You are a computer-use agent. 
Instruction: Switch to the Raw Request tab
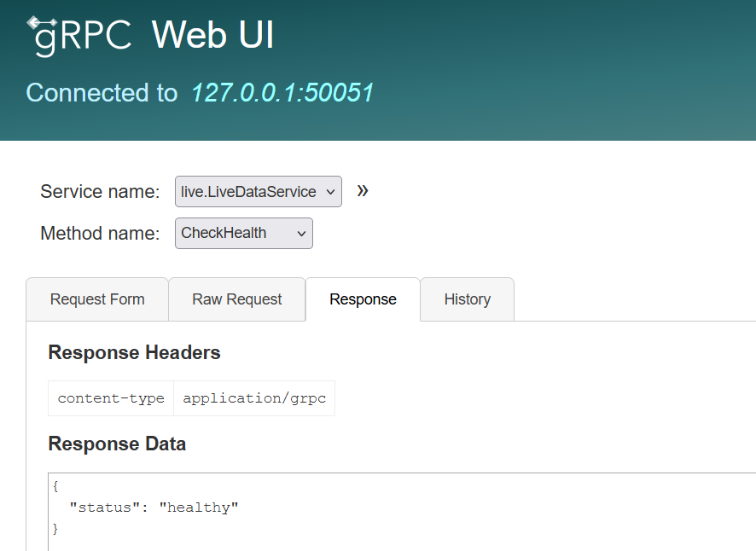236,299
